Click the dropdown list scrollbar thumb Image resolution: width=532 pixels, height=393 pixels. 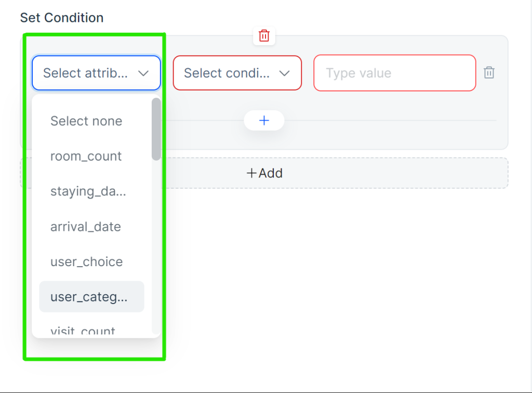click(156, 129)
